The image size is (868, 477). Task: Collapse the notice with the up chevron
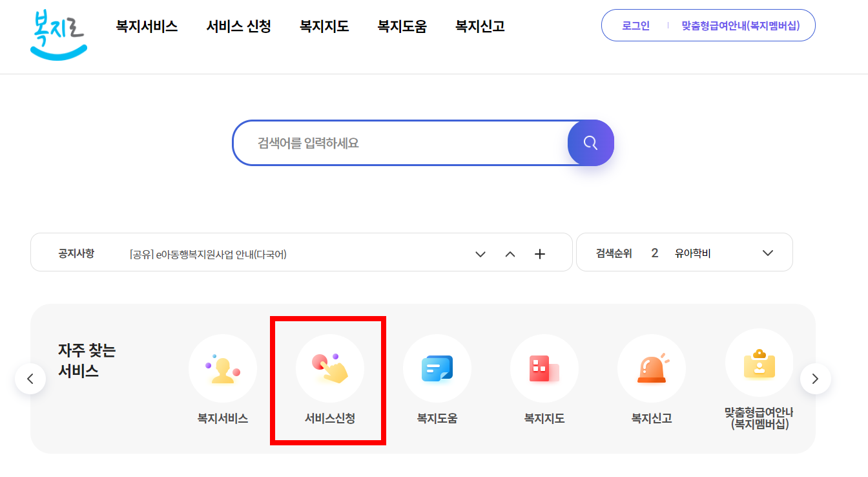pyautogui.click(x=510, y=254)
